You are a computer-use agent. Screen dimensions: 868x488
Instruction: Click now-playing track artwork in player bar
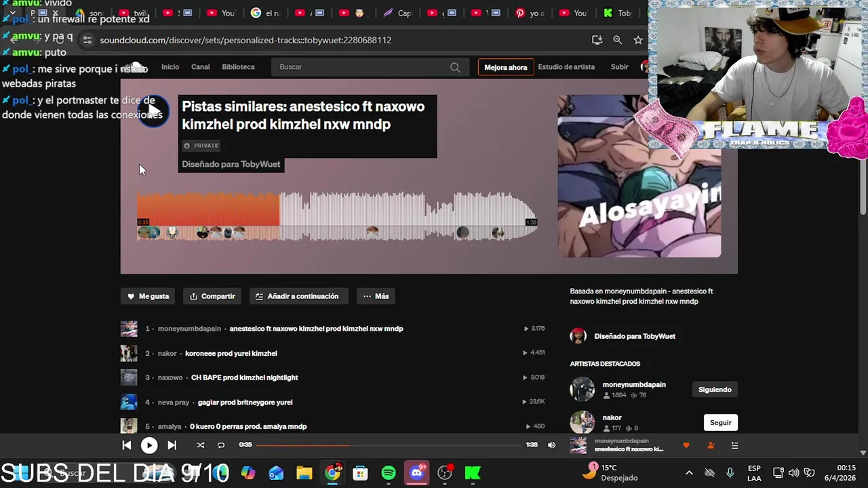pyautogui.click(x=578, y=445)
